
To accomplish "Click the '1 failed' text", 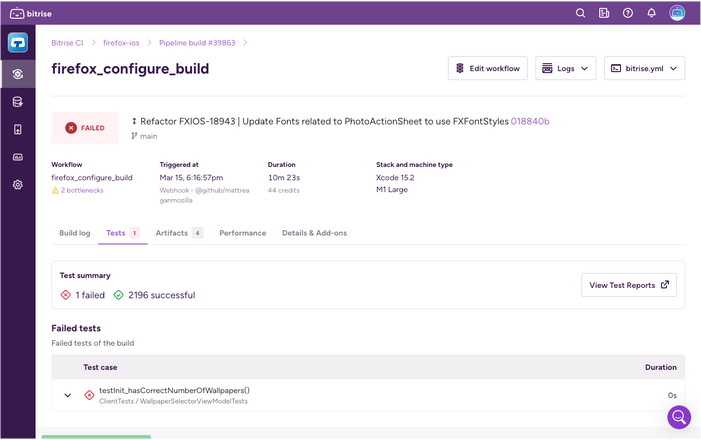I will tap(90, 295).
